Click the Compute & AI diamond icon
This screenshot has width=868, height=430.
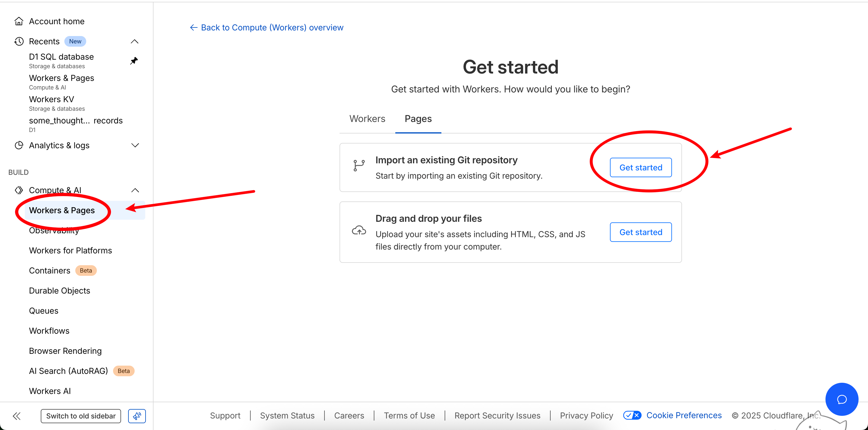pos(19,190)
